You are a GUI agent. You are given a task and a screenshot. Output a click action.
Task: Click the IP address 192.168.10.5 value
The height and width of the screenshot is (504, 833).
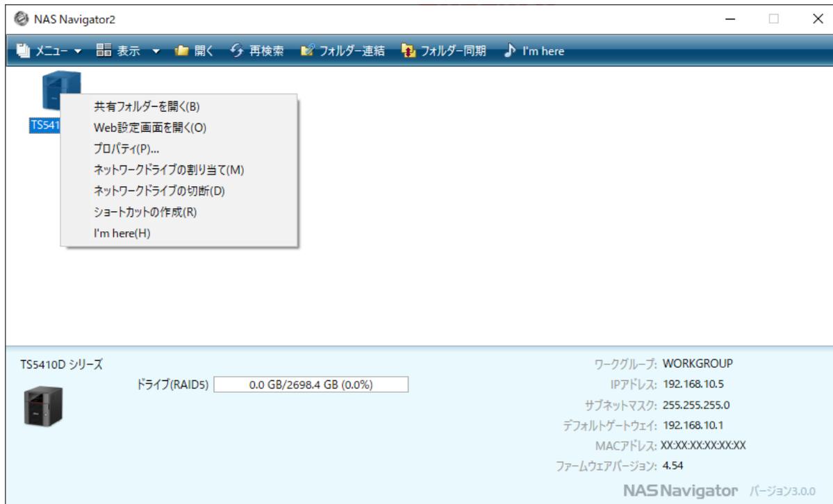(x=691, y=384)
